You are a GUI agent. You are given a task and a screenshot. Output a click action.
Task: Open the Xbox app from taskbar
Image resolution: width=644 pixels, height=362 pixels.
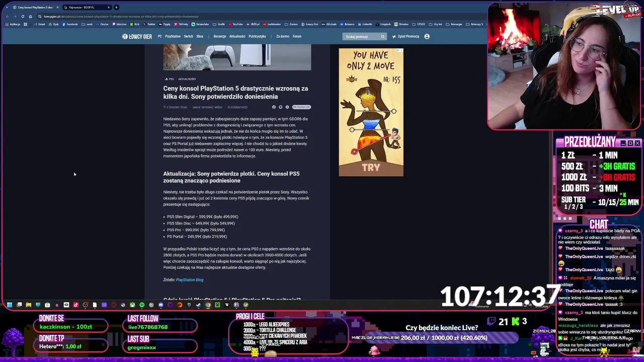pyautogui.click(x=132, y=305)
